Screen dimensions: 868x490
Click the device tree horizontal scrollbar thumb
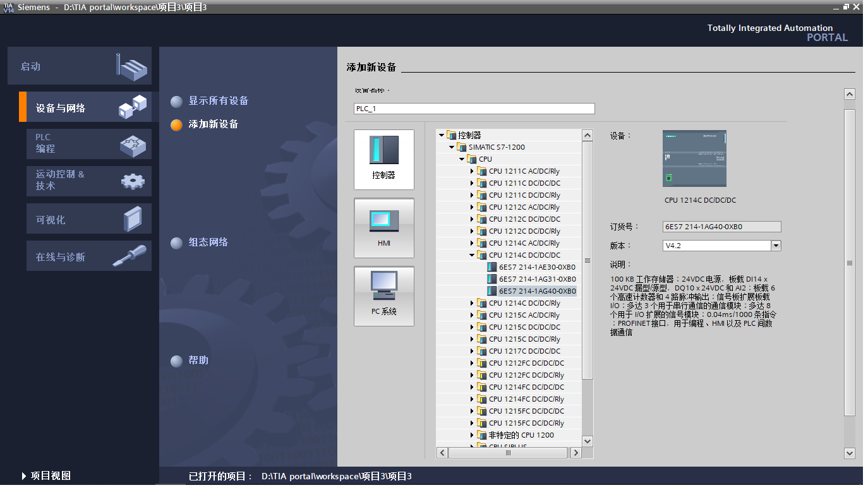point(508,453)
